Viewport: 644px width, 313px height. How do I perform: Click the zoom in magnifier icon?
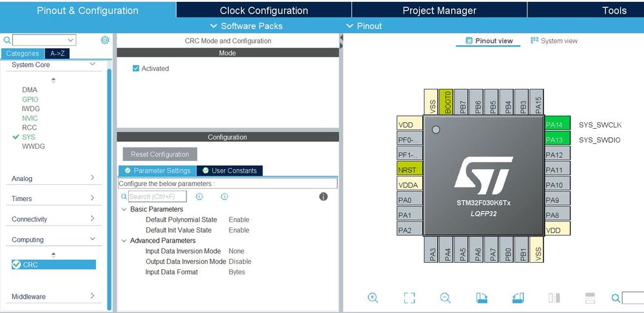click(x=373, y=298)
